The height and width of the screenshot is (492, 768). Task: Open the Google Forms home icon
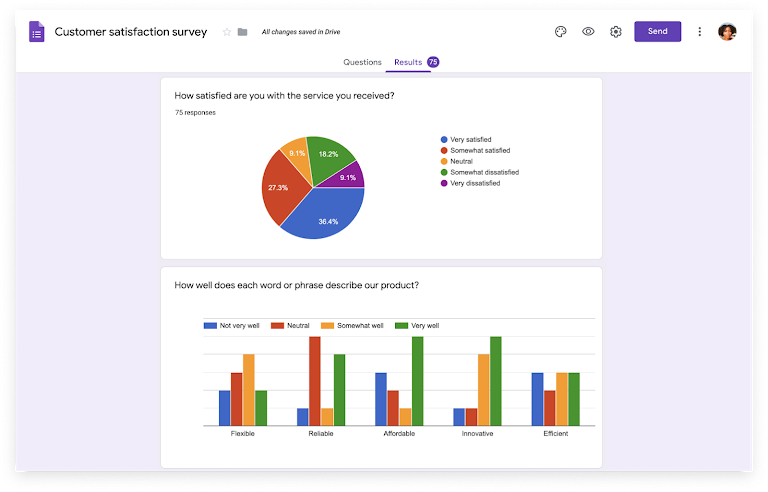[x=36, y=31]
